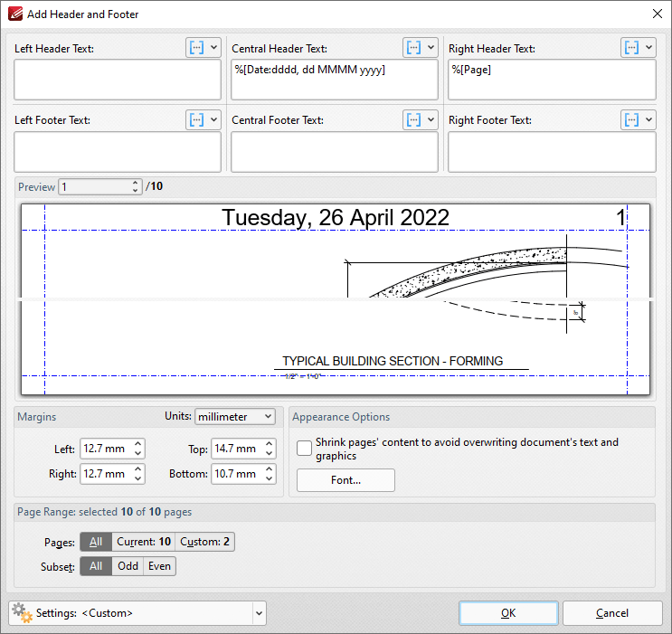Expand the Settings Custom preset dropdown
Image resolution: width=672 pixels, height=634 pixels.
click(260, 613)
